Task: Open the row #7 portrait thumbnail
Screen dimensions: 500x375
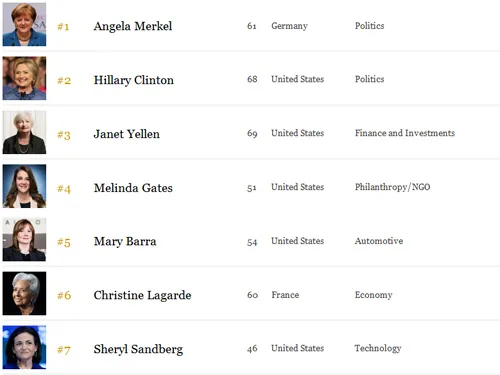Action: pyautogui.click(x=24, y=347)
